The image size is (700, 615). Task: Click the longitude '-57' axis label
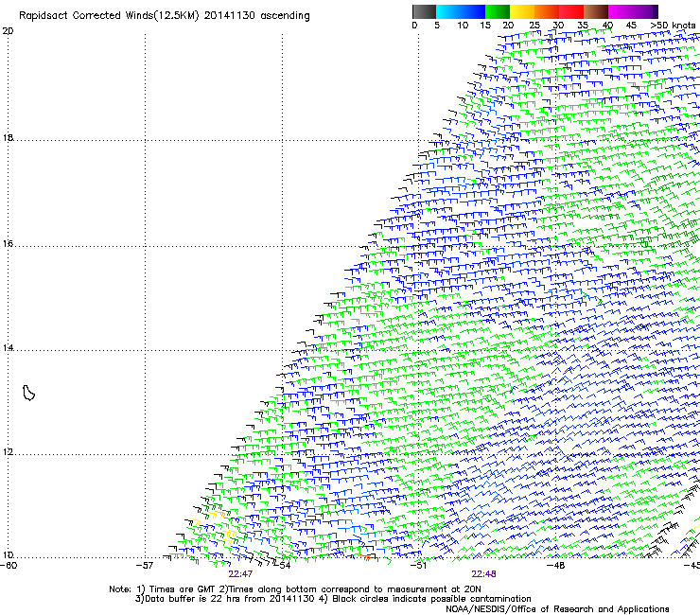point(145,566)
